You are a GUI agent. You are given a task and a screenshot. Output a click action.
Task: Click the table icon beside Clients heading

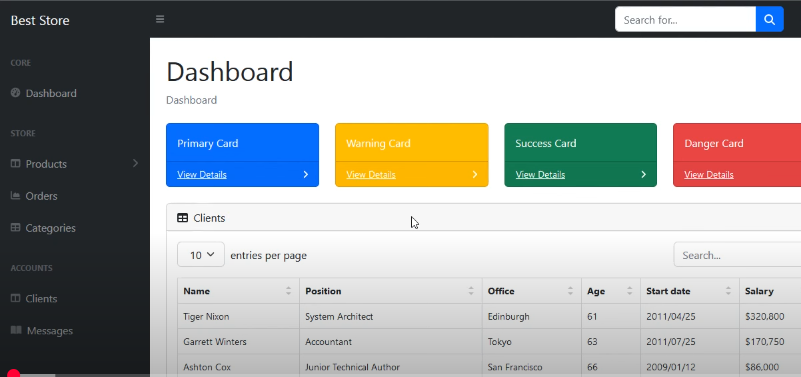click(182, 218)
